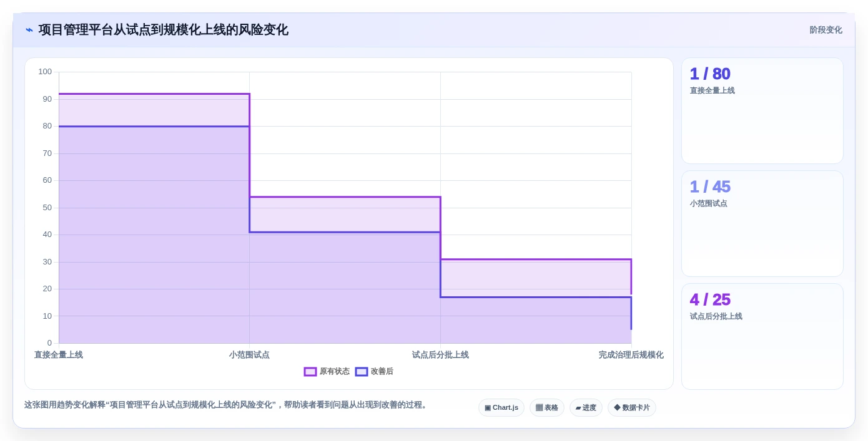Open the 1 / 80 直接全量上线 card
This screenshot has width=868, height=441.
click(x=762, y=111)
